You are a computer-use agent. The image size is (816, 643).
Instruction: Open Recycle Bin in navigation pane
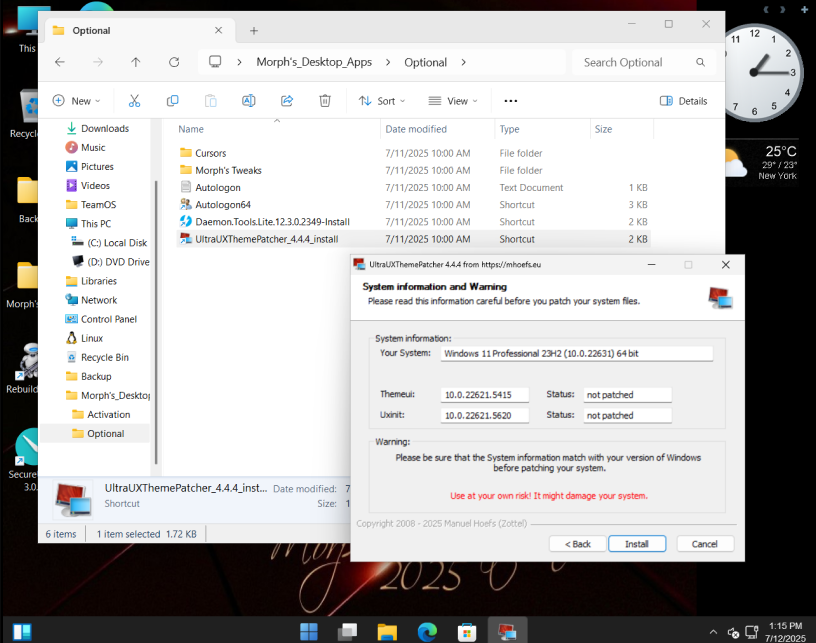pyautogui.click(x=97, y=357)
